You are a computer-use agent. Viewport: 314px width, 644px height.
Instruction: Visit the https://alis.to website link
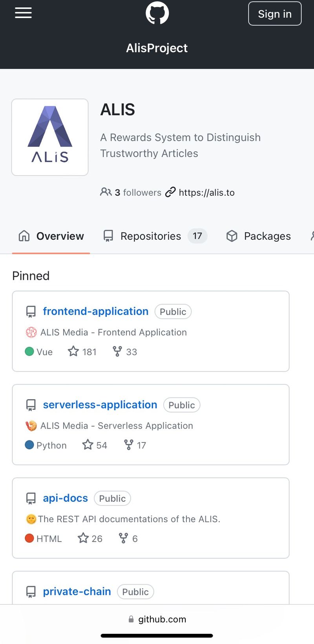coord(206,193)
